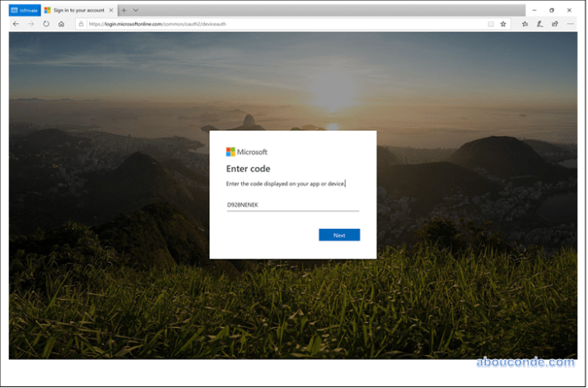Go to the browser Home page
This screenshot has height=388, width=588.
click(x=61, y=24)
